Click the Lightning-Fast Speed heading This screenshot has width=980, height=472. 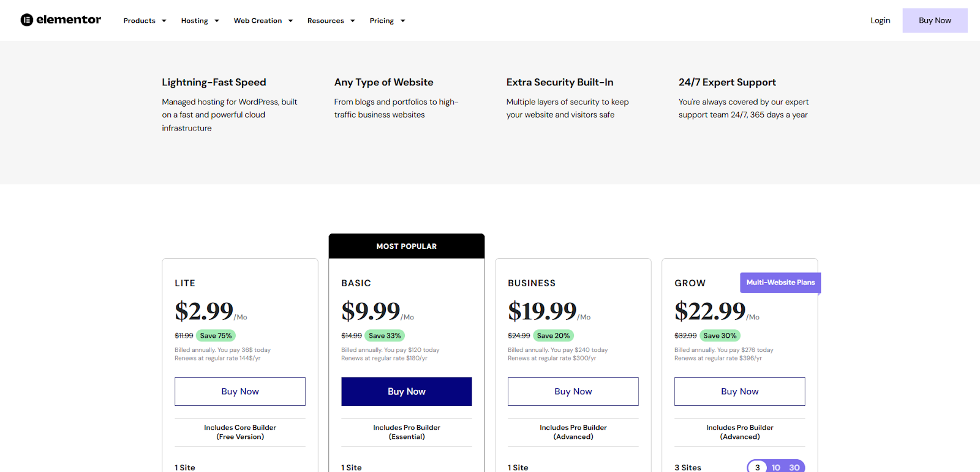point(214,82)
